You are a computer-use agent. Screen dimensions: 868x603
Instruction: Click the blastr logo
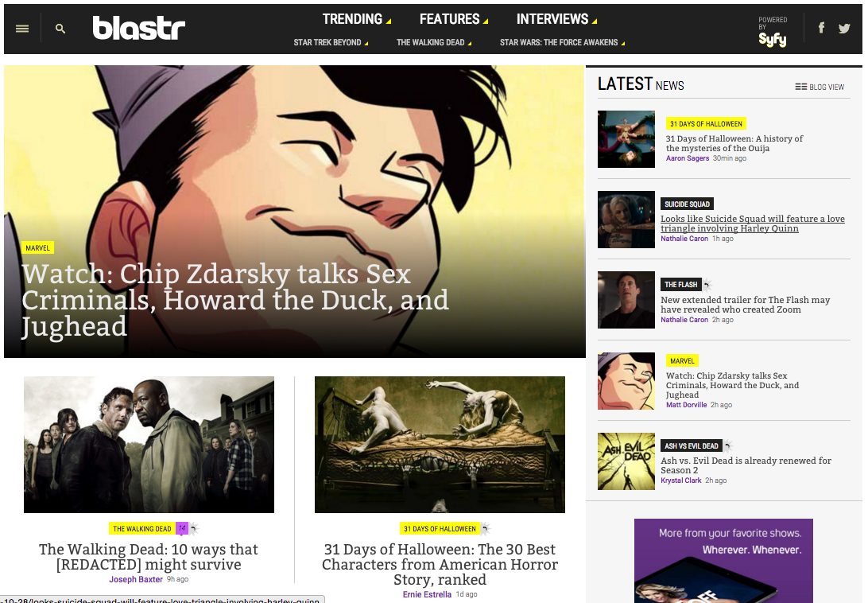(138, 27)
